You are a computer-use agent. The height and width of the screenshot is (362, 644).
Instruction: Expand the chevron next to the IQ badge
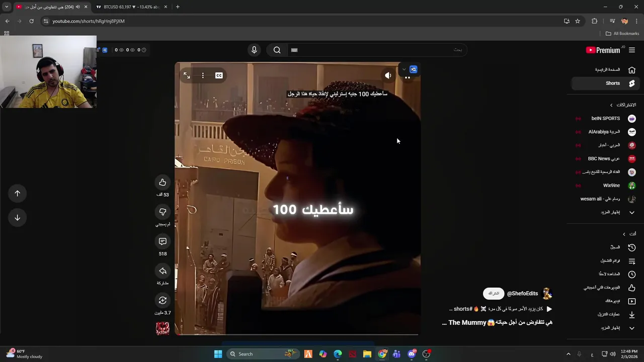coord(404,69)
